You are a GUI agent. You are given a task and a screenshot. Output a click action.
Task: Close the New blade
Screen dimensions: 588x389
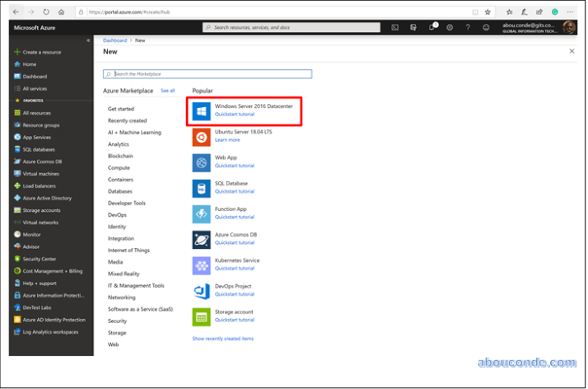572,51
